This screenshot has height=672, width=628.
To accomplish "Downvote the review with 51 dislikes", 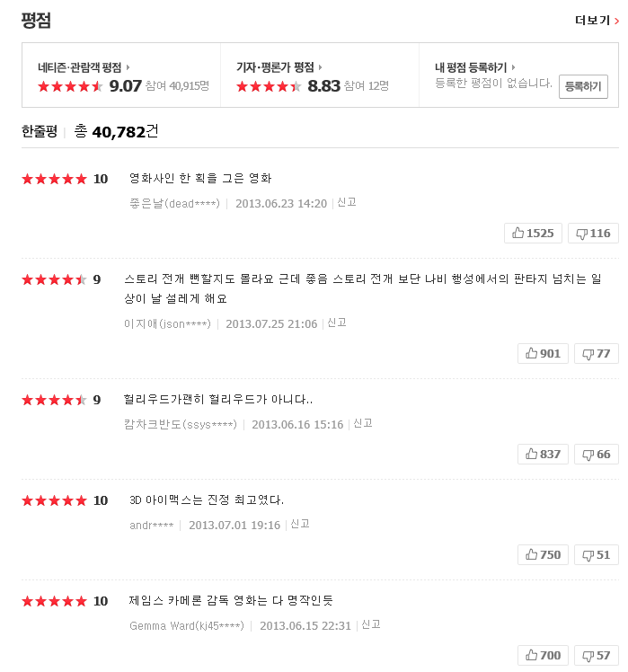I will 597,555.
